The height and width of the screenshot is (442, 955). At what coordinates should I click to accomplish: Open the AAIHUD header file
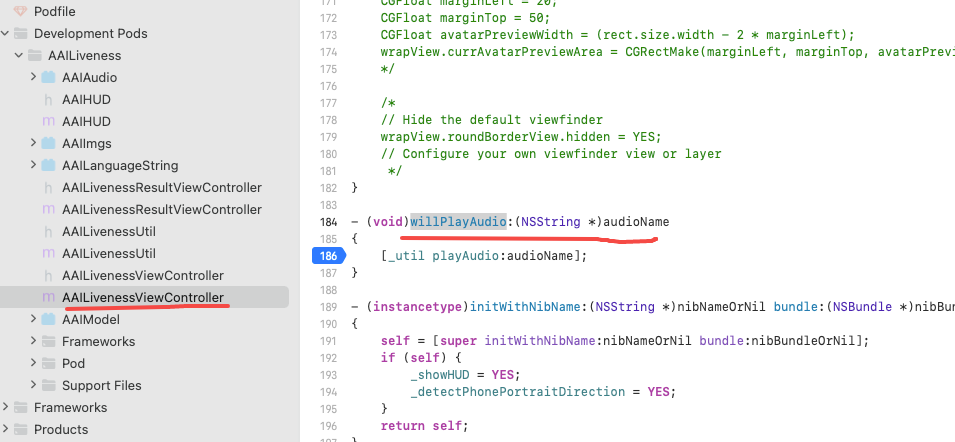point(86,99)
